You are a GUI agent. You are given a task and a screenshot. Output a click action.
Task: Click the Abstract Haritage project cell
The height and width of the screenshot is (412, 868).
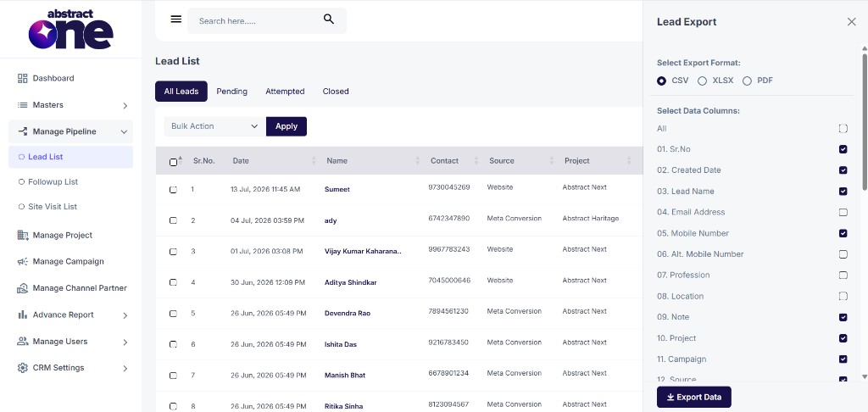click(591, 218)
